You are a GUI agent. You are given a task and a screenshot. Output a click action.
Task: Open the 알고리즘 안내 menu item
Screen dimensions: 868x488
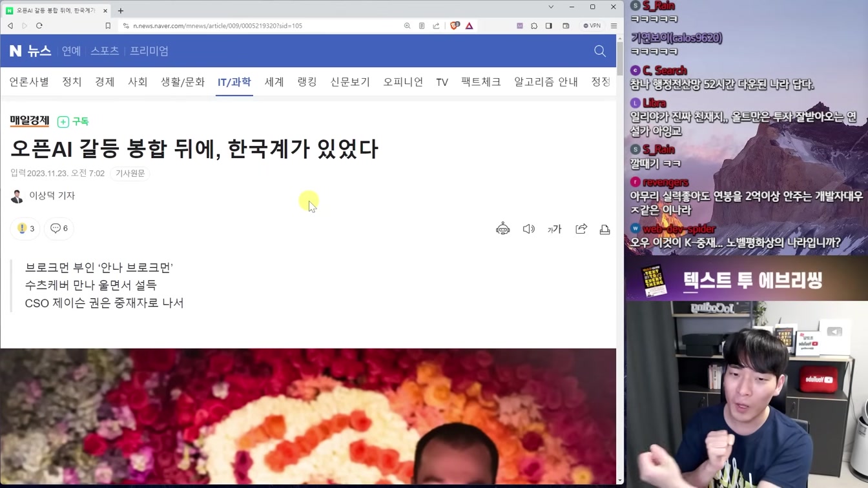point(546,82)
